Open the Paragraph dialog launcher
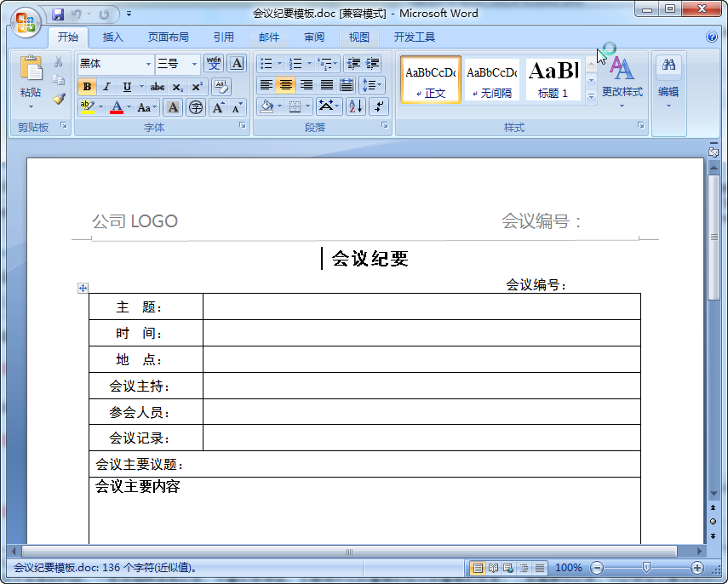This screenshot has height=584, width=728. 384,125
